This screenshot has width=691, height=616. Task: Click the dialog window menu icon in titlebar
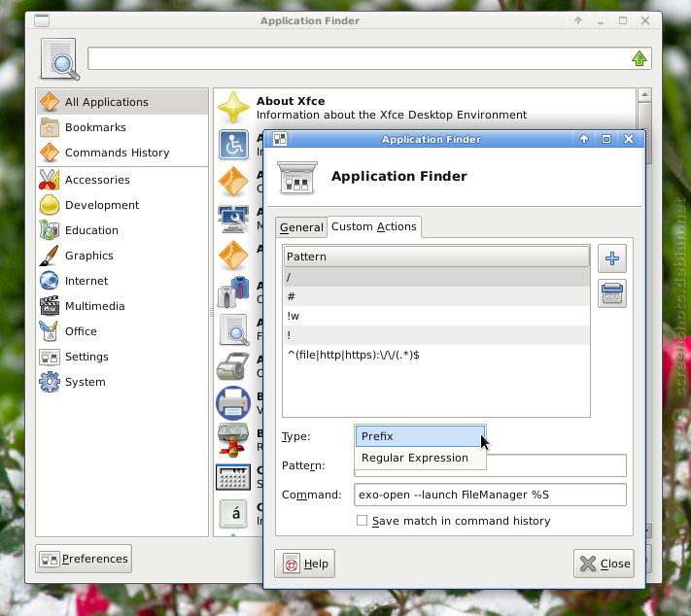[x=280, y=139]
